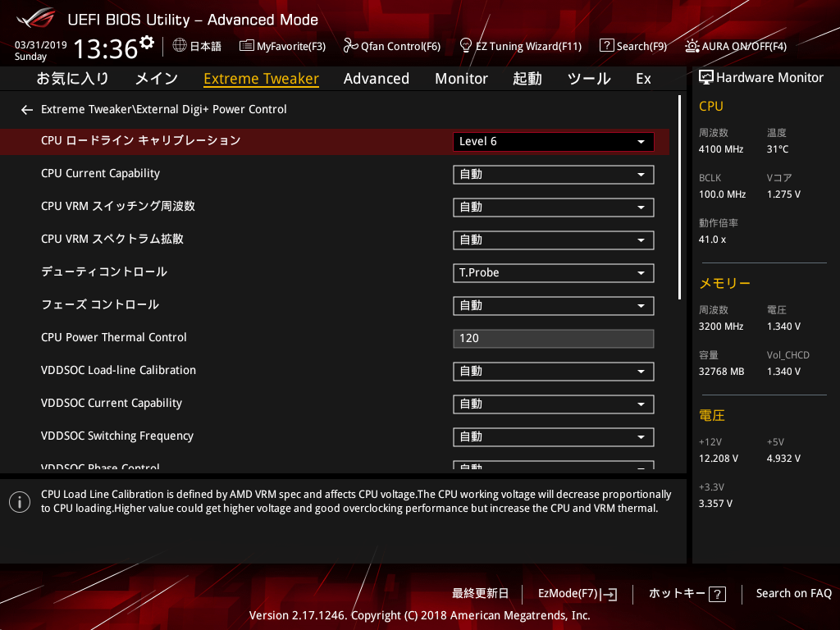This screenshot has height=630, width=840.
Task: Select CPU Current Capability label
Action: click(x=100, y=174)
